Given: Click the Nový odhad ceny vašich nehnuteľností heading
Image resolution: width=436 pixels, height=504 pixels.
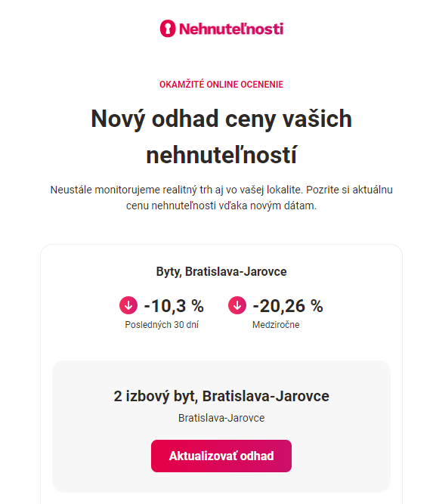Looking at the screenshot, I should [x=221, y=137].
